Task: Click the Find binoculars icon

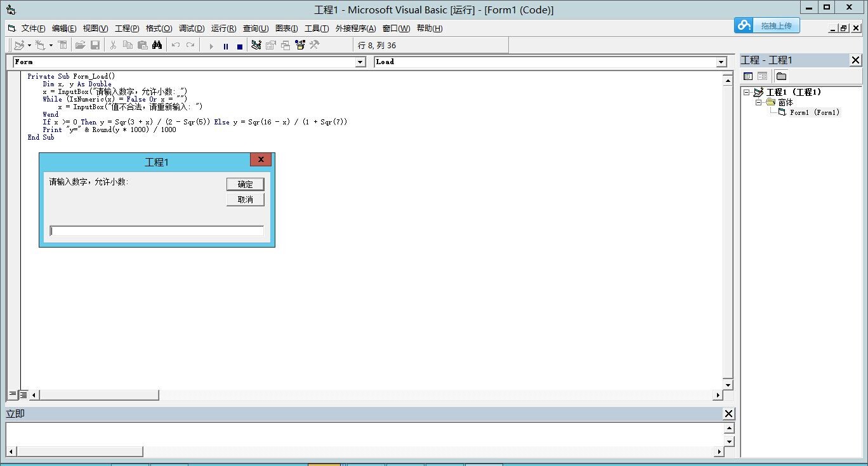Action: pyautogui.click(x=157, y=45)
